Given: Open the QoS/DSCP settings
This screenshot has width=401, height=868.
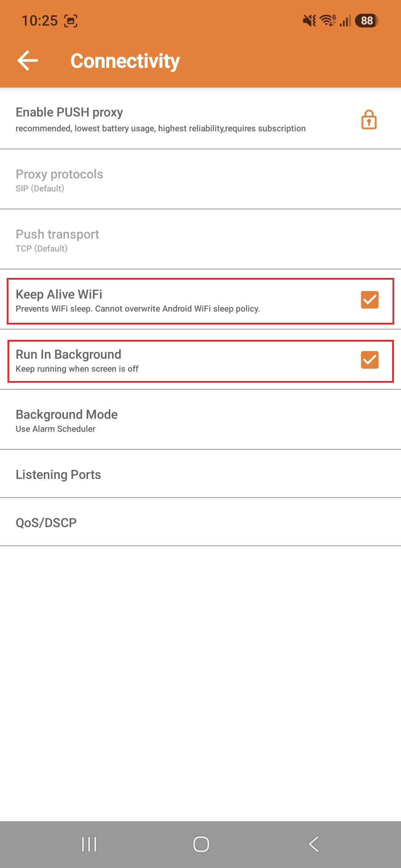Looking at the screenshot, I should click(x=200, y=522).
